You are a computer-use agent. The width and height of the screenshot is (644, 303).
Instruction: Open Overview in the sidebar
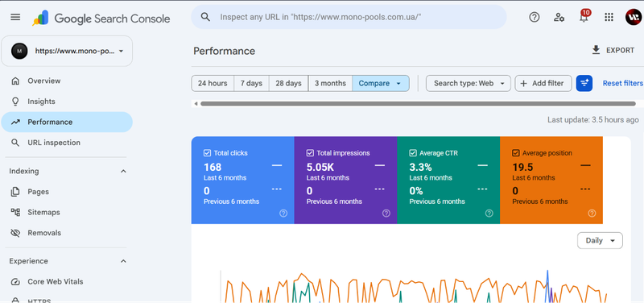67,81
